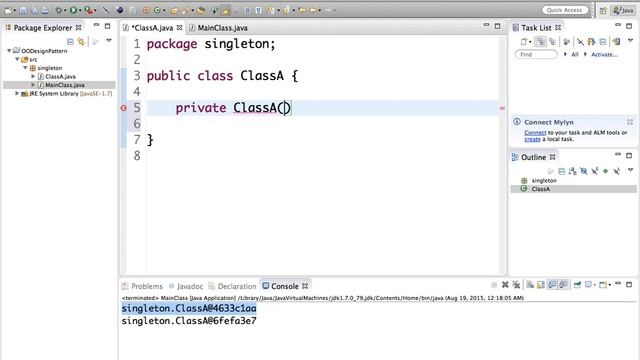Remove Launch with the console X icon
Screen dimensions: 640x360
click(505, 284)
